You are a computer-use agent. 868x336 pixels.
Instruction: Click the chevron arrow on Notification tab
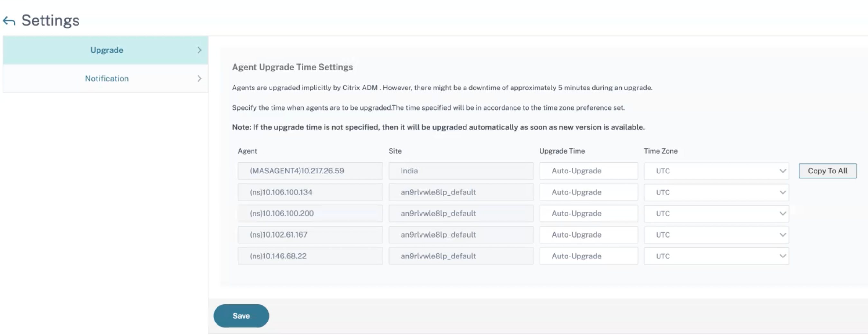pyautogui.click(x=199, y=79)
